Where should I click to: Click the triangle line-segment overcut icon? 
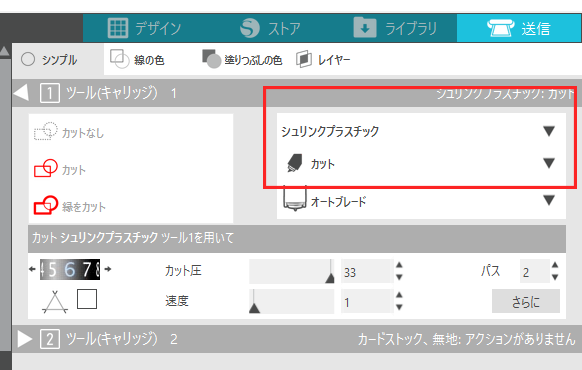[x=55, y=302]
